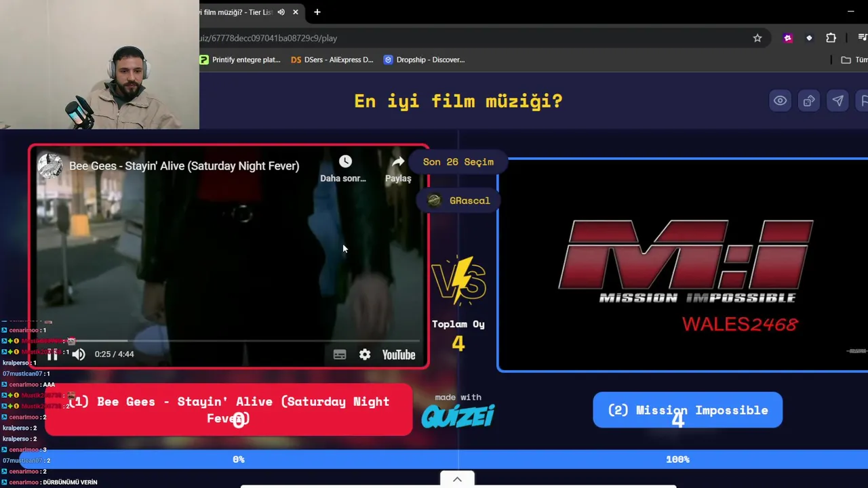
Task: Click the Mission Impossible thumbnail
Action: pyautogui.click(x=684, y=265)
